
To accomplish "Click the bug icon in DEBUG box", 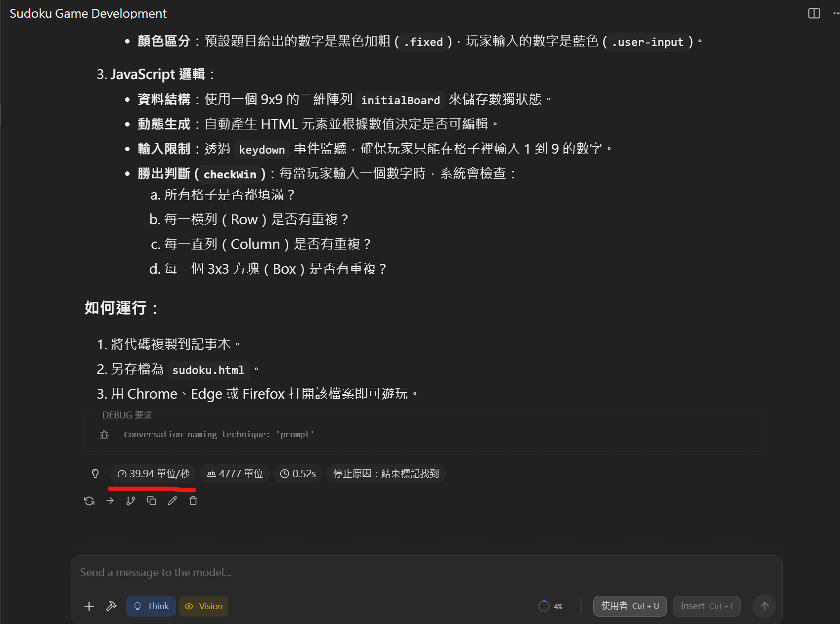I will point(104,435).
